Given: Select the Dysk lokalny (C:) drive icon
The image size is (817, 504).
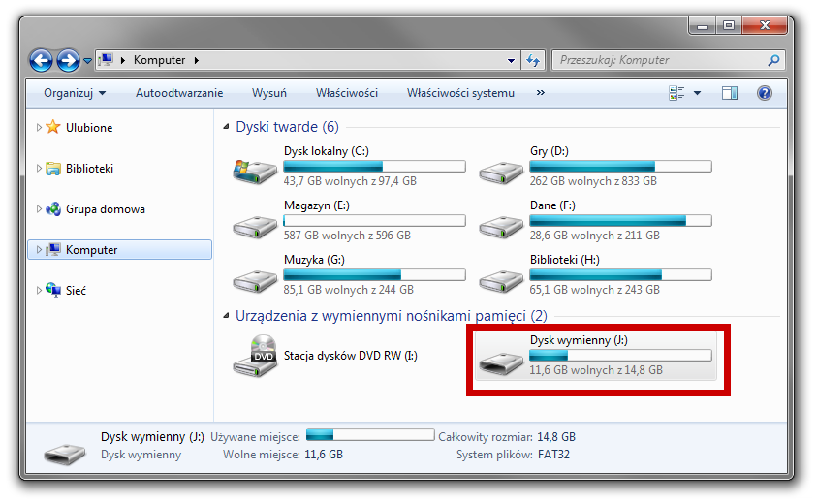Looking at the screenshot, I should pyautogui.click(x=255, y=172).
